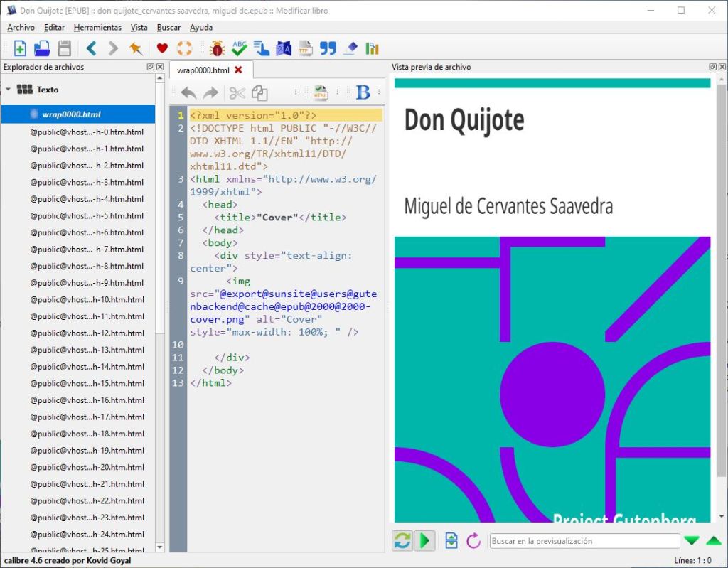Image resolution: width=728 pixels, height=568 pixels.
Task: Click the new file plus icon
Action: pos(20,48)
